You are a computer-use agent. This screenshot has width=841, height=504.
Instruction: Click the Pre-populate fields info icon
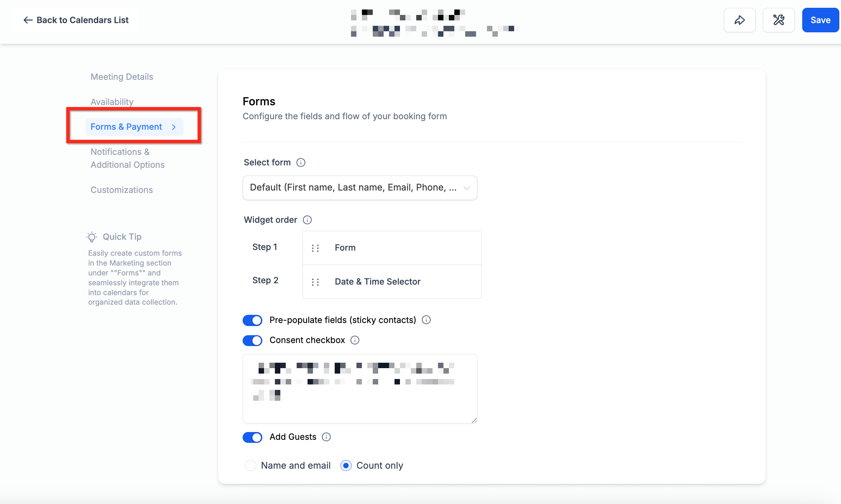coord(426,320)
